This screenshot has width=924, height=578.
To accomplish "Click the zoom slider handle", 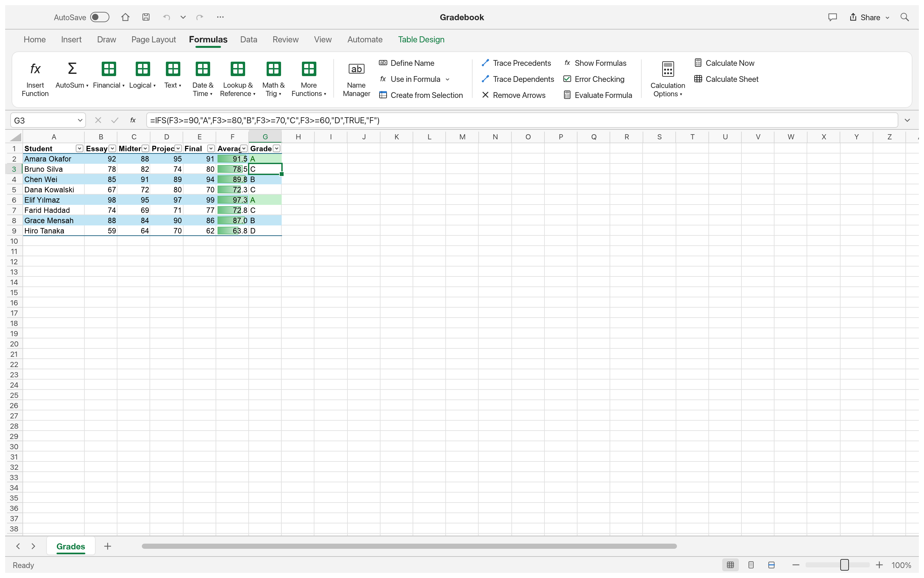I will tap(844, 565).
